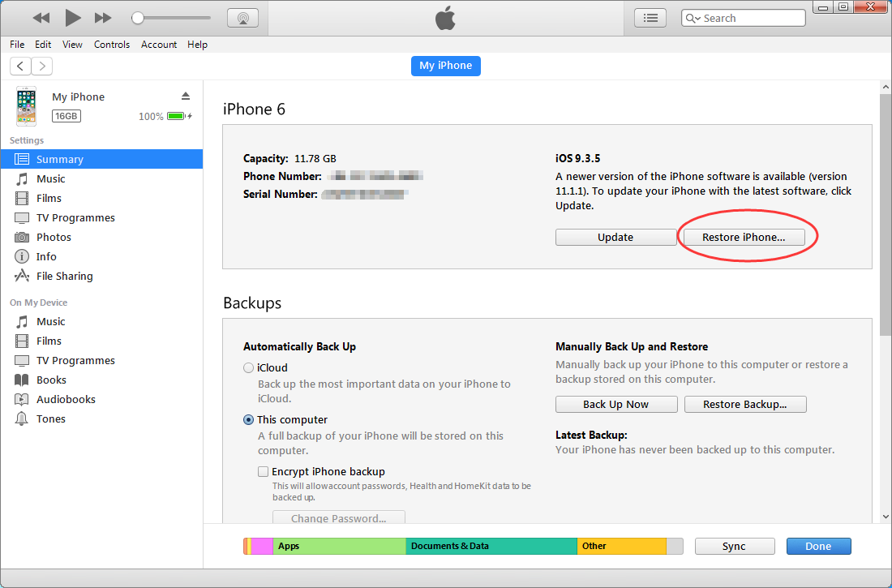
Task: Skip forward with the fast-forward button
Action: point(103,18)
